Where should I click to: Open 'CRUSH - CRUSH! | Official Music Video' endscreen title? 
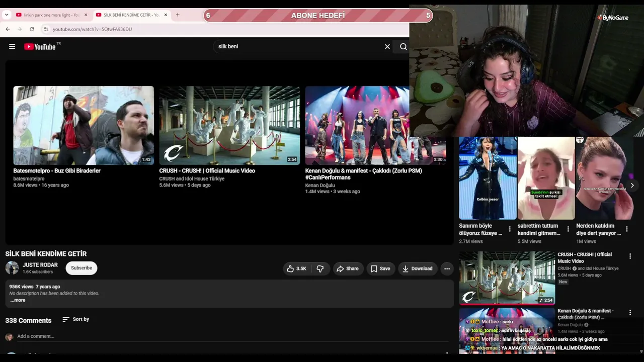click(x=207, y=171)
